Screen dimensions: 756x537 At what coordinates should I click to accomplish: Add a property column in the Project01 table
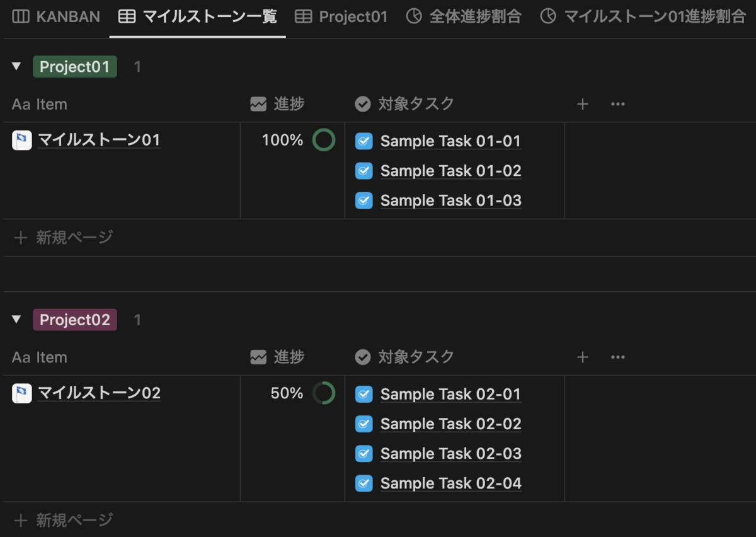coord(583,104)
